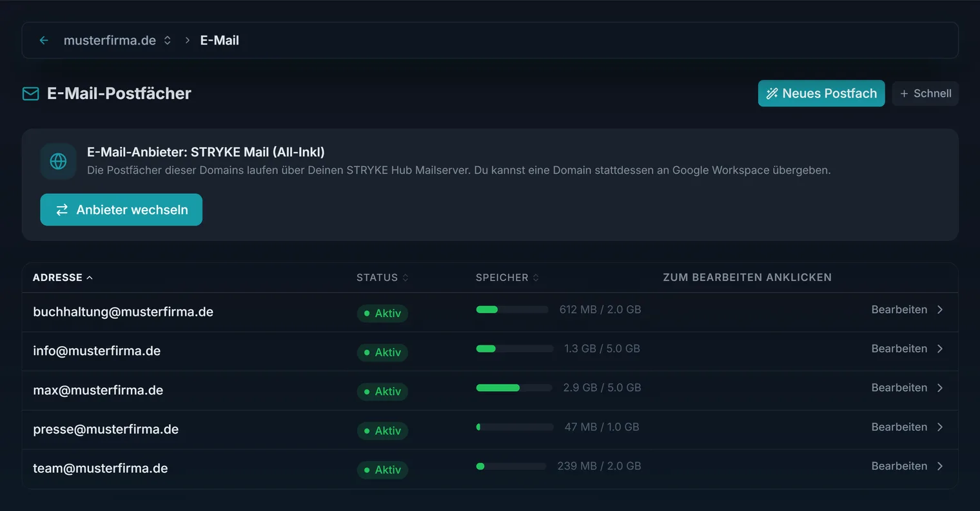Click storage bar of the presse@musterfirma.de row
980x511 pixels.
[x=514, y=427]
